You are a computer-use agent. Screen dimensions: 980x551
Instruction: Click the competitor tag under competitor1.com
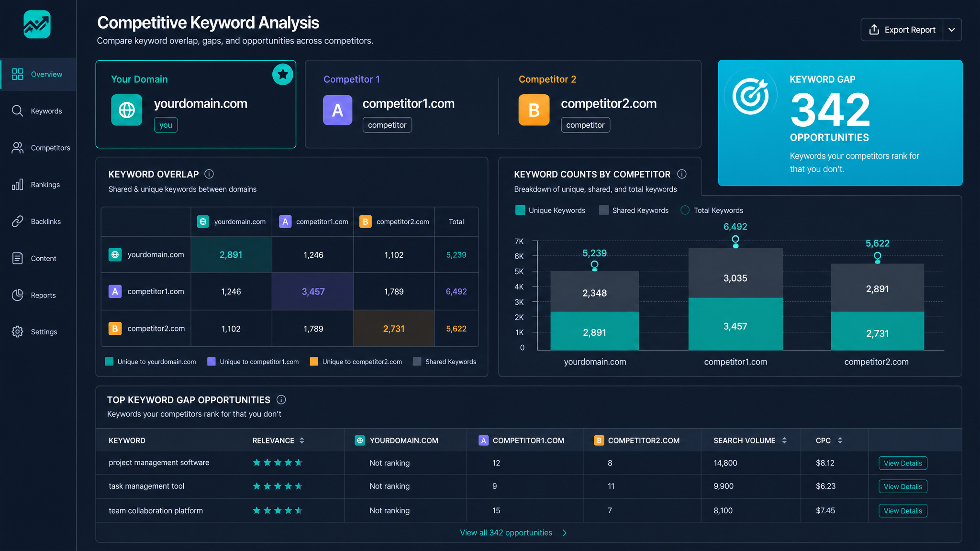[387, 125]
